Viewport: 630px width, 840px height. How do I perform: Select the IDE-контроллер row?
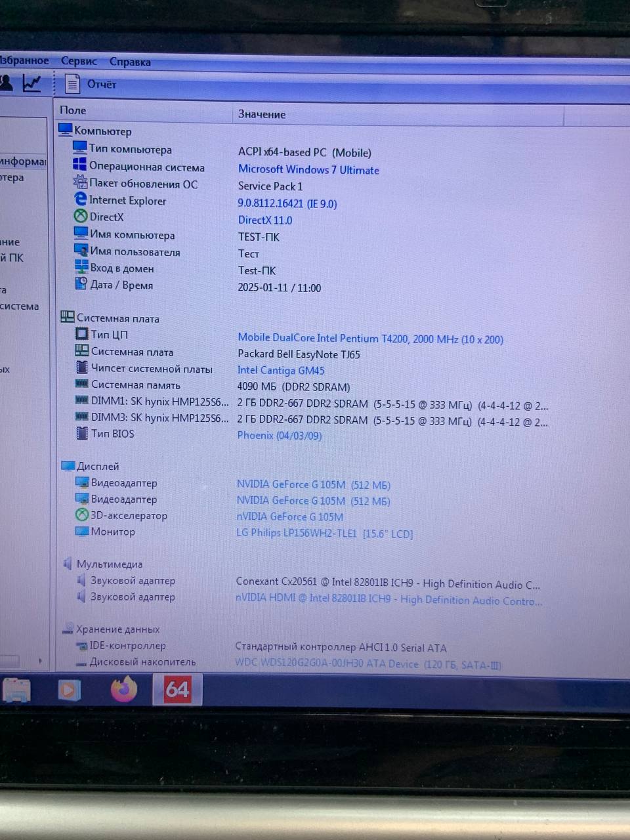coord(128,646)
